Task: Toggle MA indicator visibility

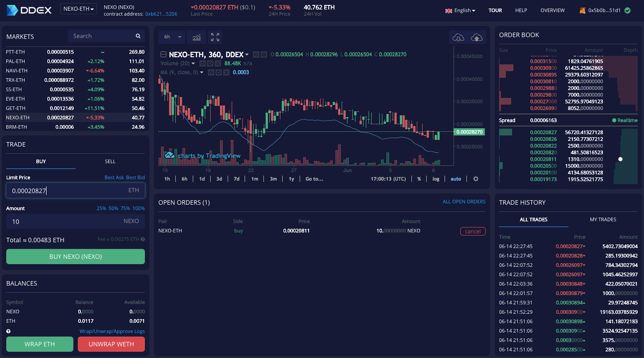Action: point(210,72)
